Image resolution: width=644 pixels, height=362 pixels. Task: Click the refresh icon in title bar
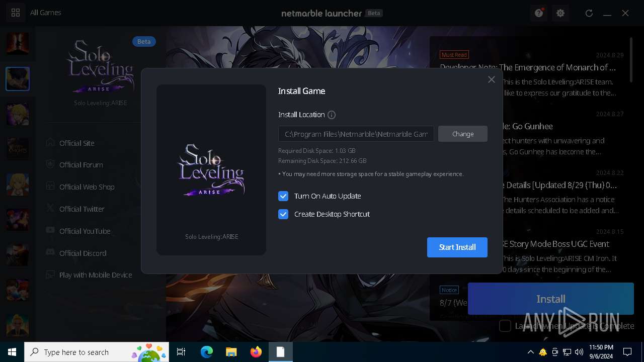click(589, 13)
